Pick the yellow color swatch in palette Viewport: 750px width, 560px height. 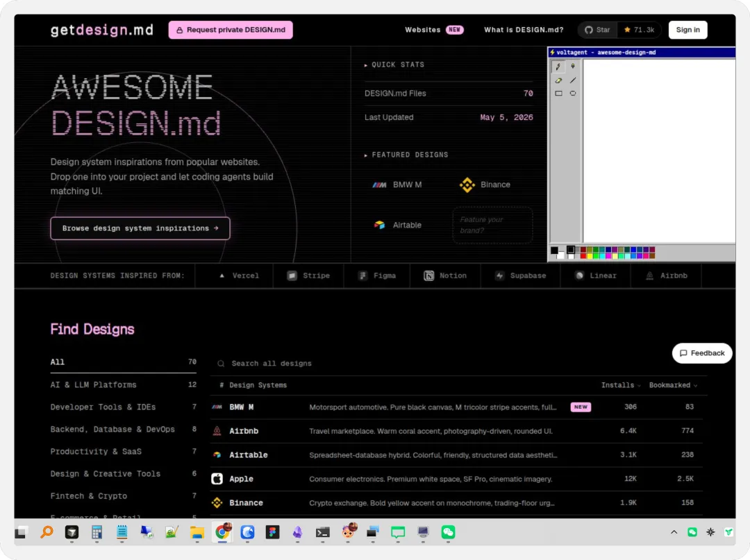(x=590, y=256)
